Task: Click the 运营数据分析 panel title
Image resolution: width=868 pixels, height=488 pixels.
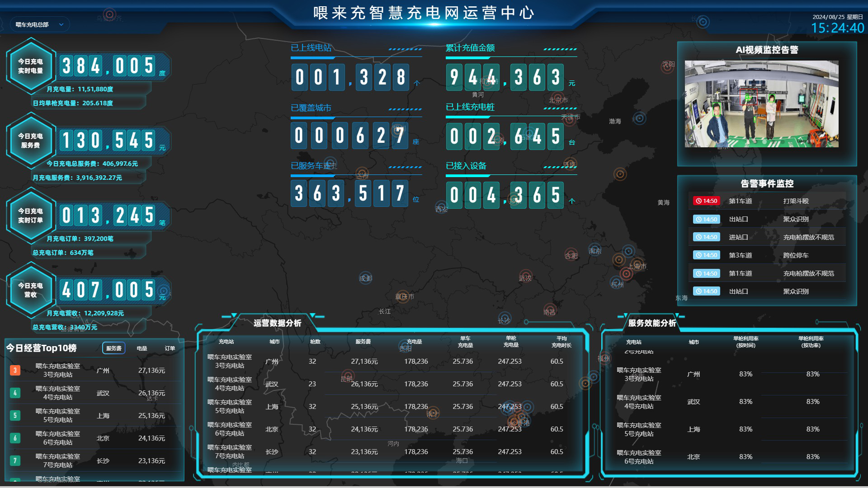Action: click(x=277, y=323)
